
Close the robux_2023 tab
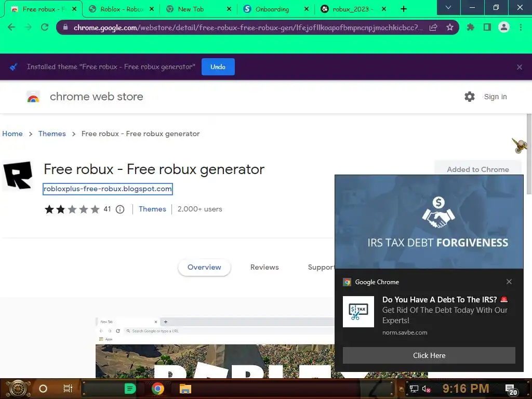point(384,9)
